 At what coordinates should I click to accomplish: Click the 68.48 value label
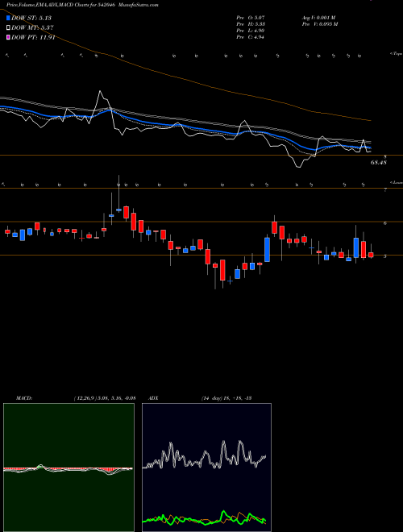(x=379, y=163)
